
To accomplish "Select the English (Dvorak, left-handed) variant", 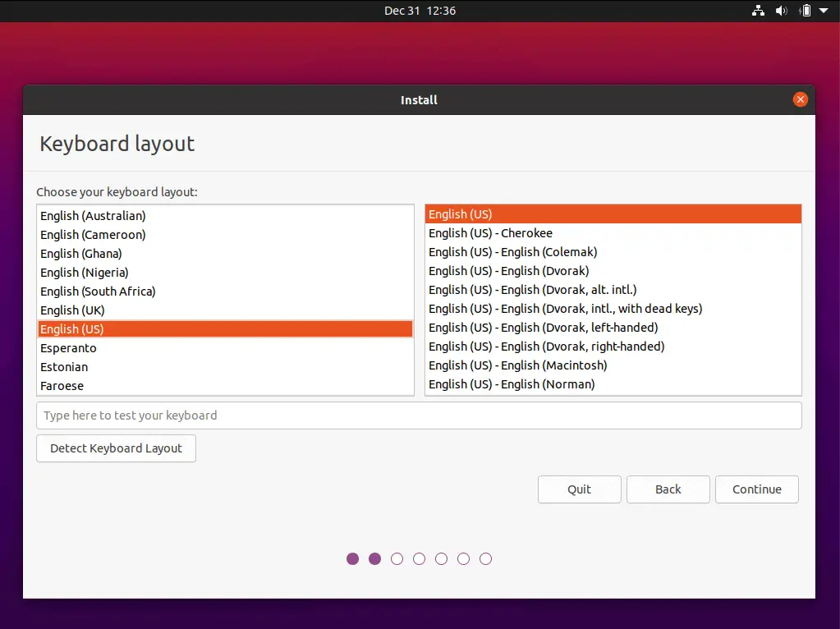I will point(613,328).
